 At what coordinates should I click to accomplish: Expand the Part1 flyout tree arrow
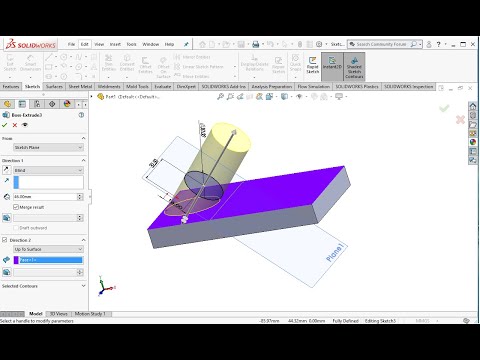coord(92,97)
